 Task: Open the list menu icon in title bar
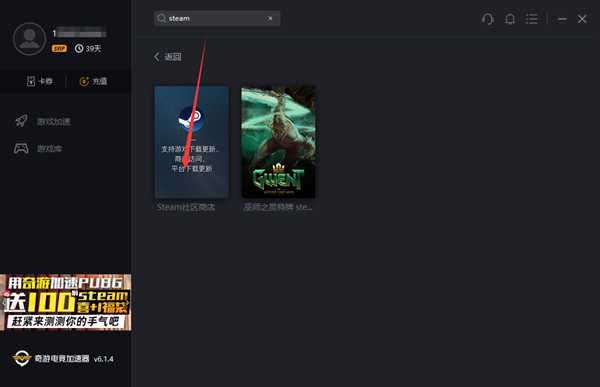532,19
